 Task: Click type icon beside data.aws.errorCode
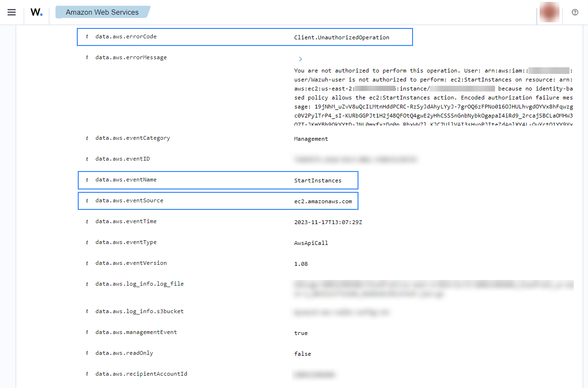coord(87,37)
